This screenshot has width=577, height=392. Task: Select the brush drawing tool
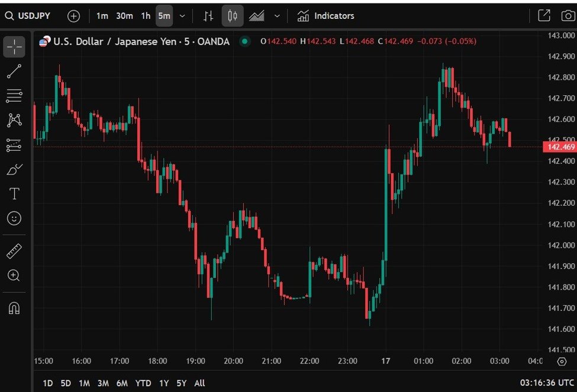14,170
